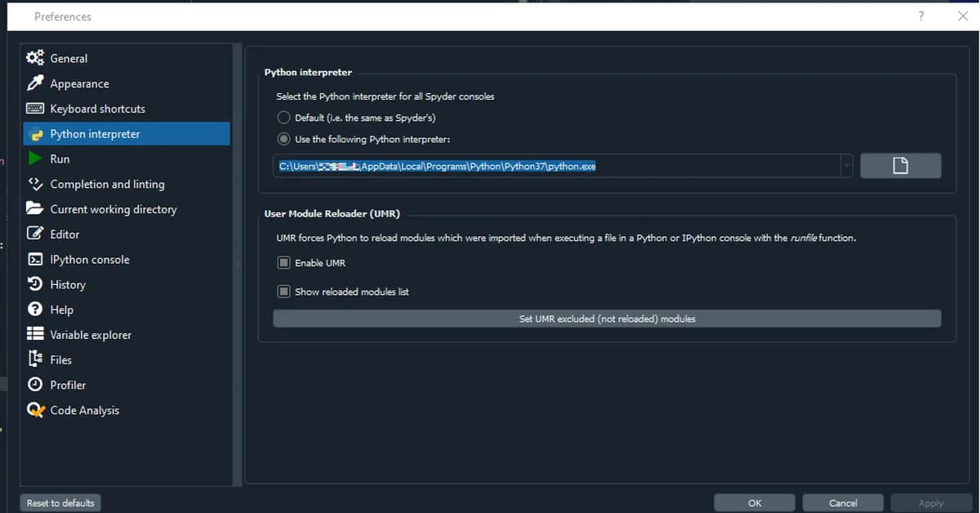Select the General settings gear icon

[x=34, y=58]
